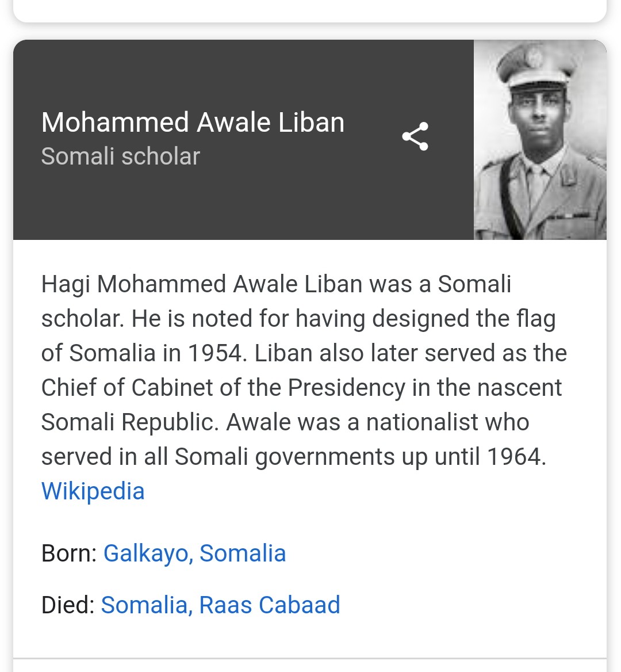
Task: Click the Died label
Action: (68, 605)
